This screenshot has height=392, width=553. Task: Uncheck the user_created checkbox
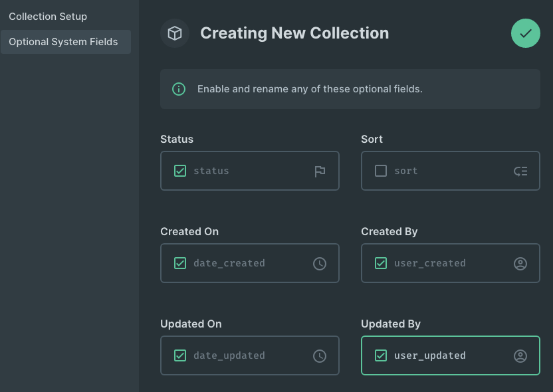[381, 263]
